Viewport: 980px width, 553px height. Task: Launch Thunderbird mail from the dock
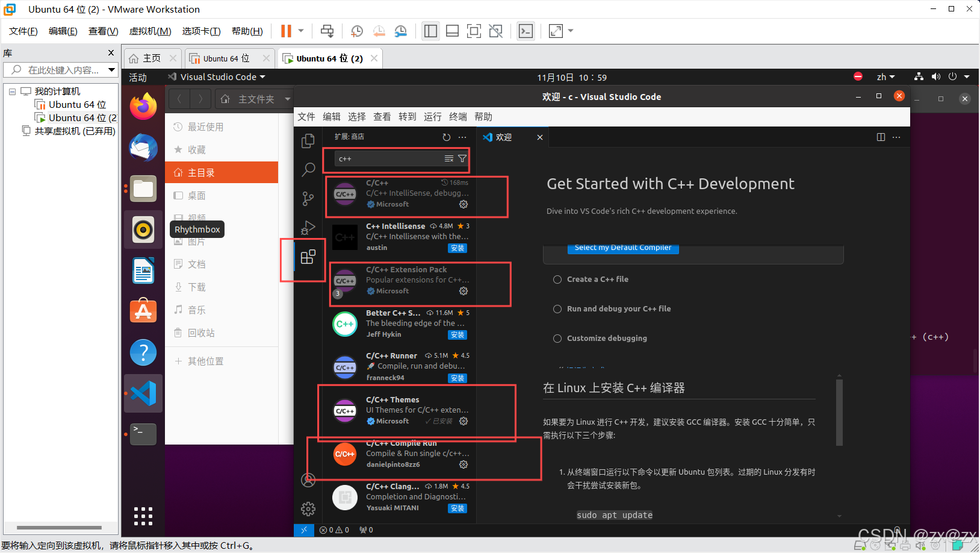coord(143,148)
